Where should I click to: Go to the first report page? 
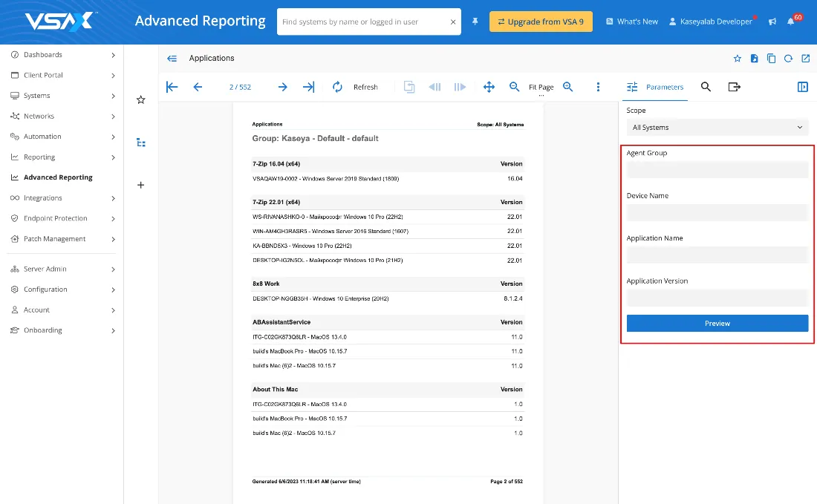(172, 87)
